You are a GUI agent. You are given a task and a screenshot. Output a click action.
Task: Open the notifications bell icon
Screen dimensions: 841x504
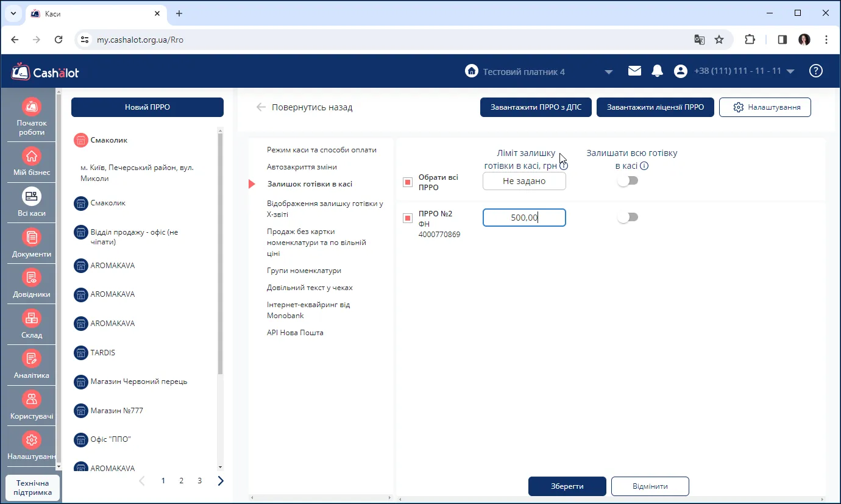tap(657, 71)
